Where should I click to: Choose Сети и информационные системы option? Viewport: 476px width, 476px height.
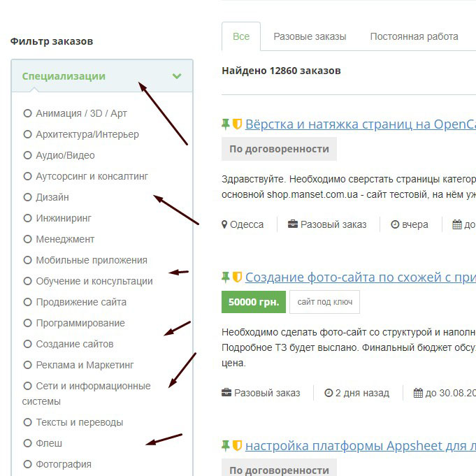[28, 386]
